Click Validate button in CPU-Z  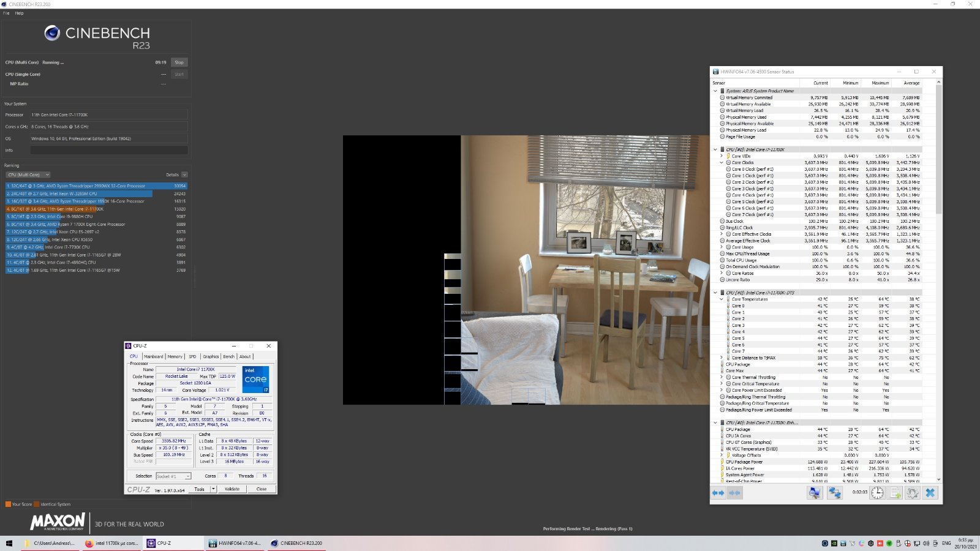point(232,489)
